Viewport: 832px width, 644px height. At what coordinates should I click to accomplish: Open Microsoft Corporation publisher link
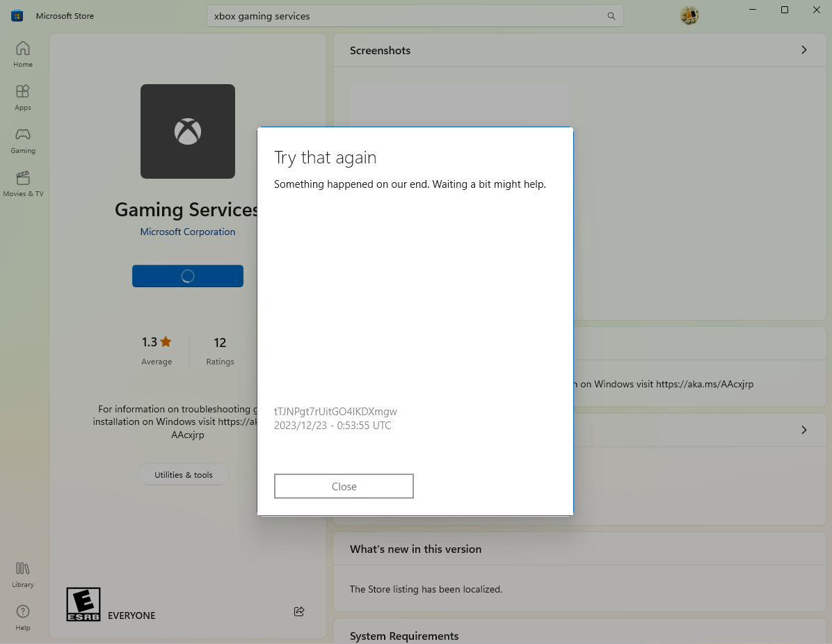point(188,232)
